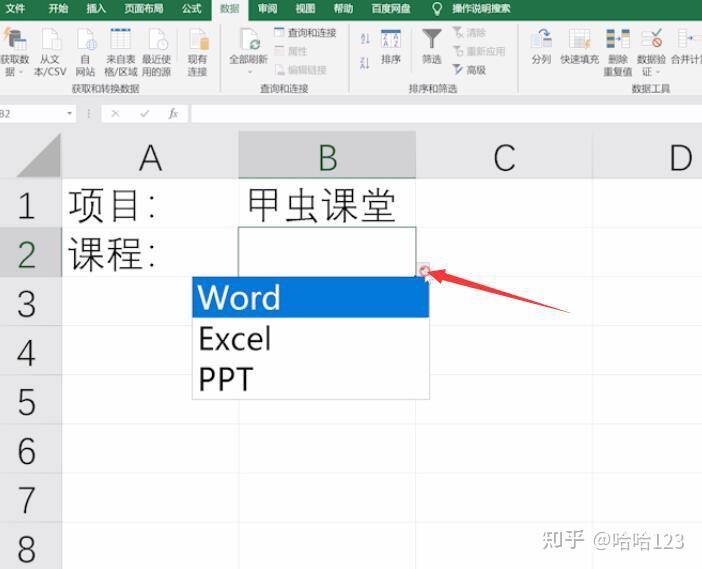Click the Tell Me lightbulb search (操作说明搜索)
This screenshot has width=702, height=569.
[x=471, y=9]
